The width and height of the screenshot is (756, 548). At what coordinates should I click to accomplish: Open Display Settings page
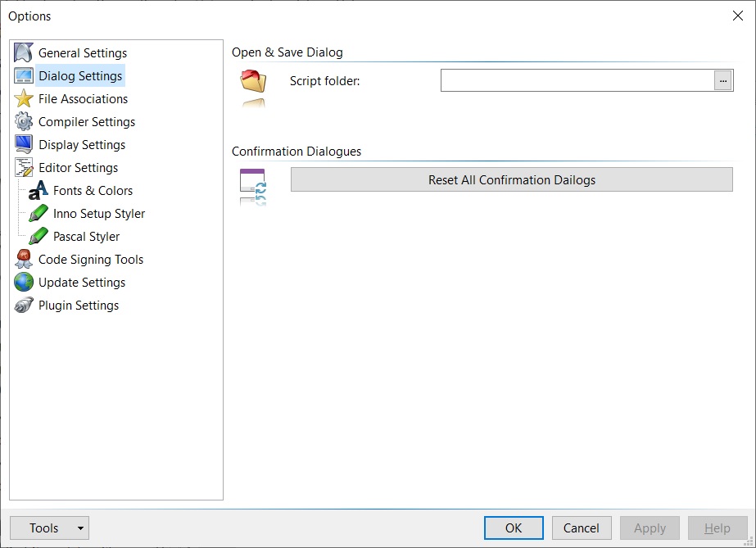(x=81, y=145)
